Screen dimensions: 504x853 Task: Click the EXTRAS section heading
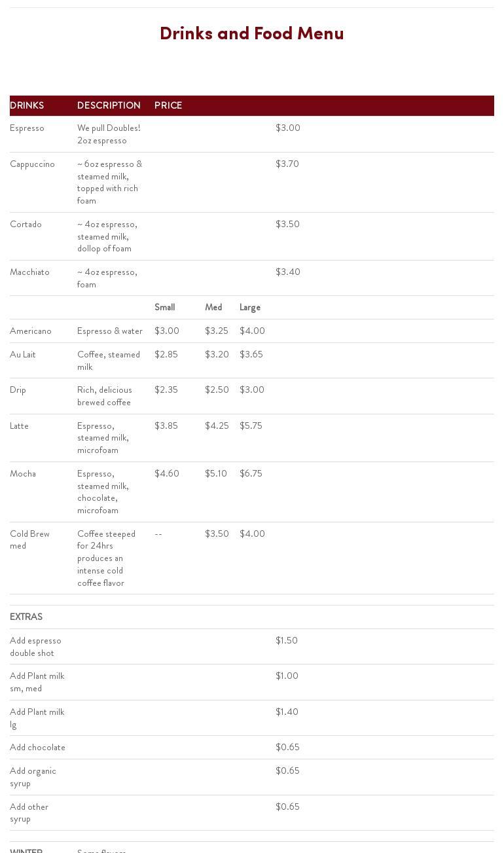tap(26, 617)
